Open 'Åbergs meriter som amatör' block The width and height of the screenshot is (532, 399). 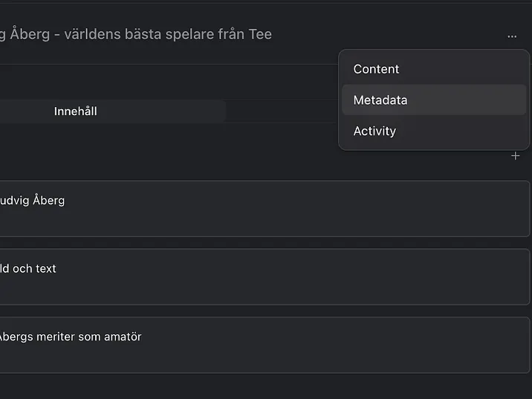(x=223, y=345)
